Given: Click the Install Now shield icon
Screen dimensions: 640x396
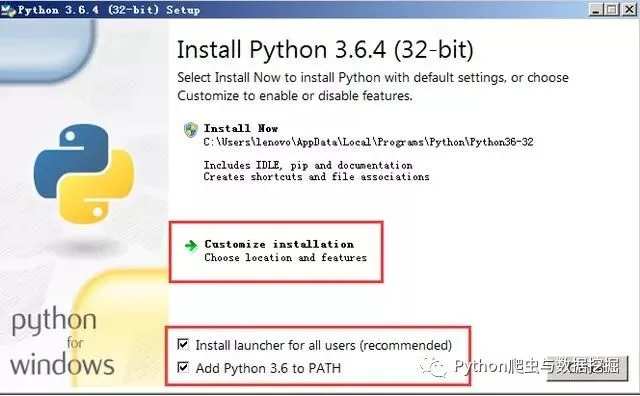Looking at the screenshot, I should (x=191, y=129).
